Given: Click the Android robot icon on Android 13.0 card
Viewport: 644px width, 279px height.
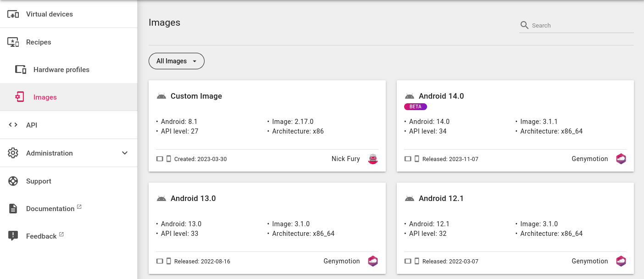Looking at the screenshot, I should (161, 198).
